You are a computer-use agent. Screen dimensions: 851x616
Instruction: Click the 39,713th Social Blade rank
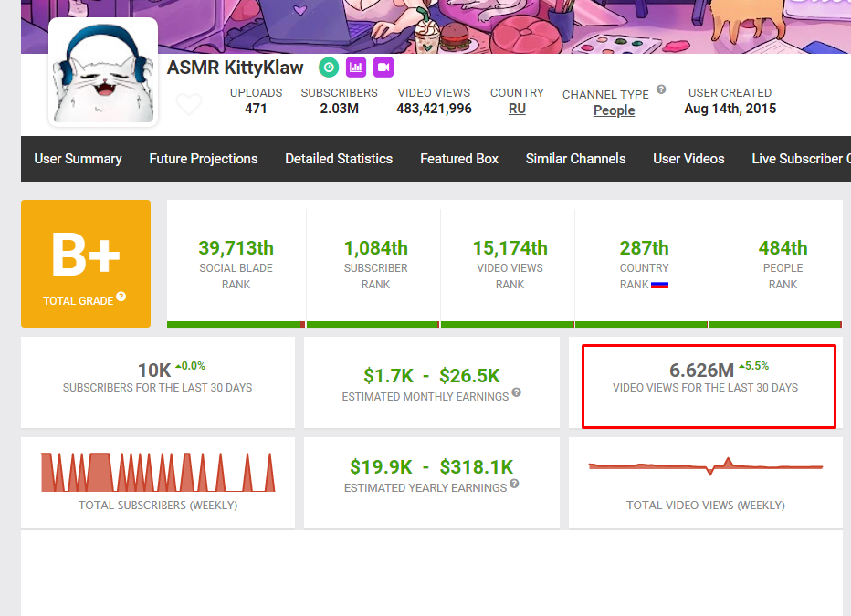pyautogui.click(x=236, y=248)
